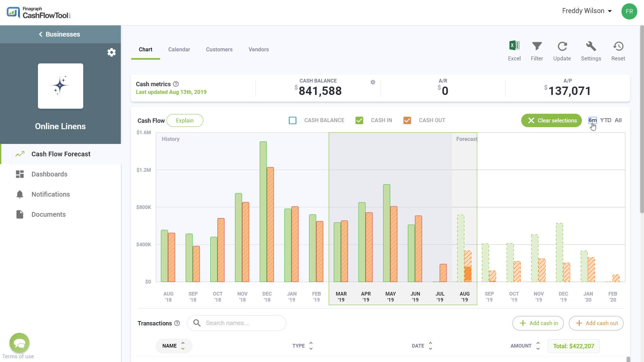This screenshot has height=362, width=644.
Task: Select the NOV '18 month label
Action: 242,297
